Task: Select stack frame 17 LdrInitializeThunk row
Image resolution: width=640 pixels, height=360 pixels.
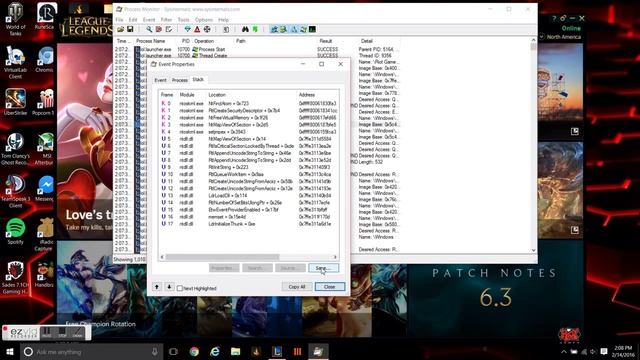Action: click(249, 224)
